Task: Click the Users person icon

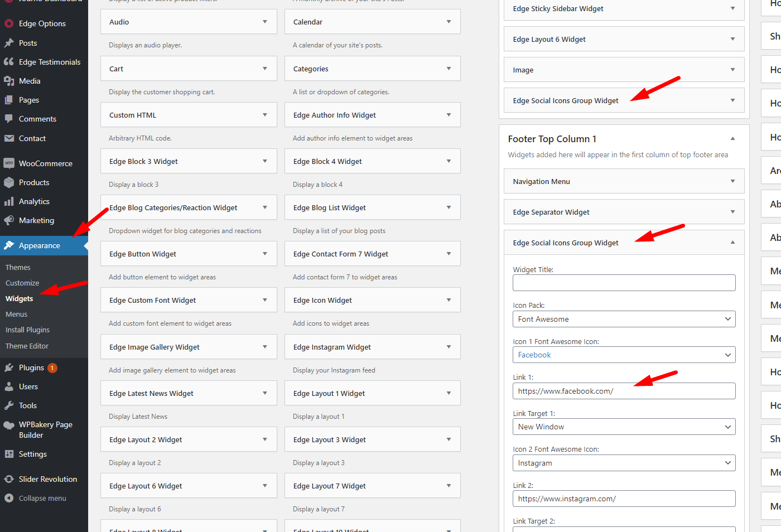Action: pos(9,386)
